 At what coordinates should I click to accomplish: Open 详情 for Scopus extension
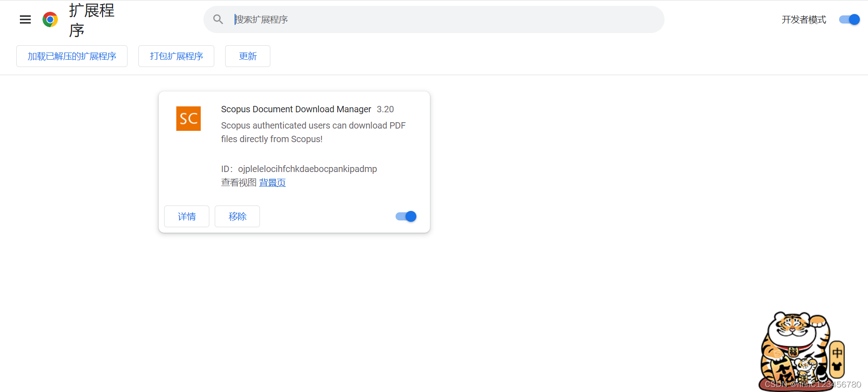pyautogui.click(x=187, y=216)
